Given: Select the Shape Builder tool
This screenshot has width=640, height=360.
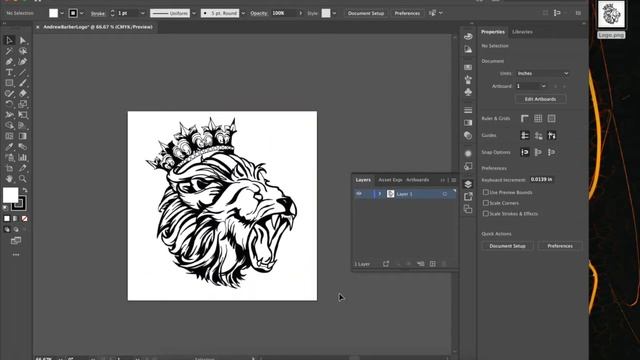Looking at the screenshot, I should pos(9,125).
